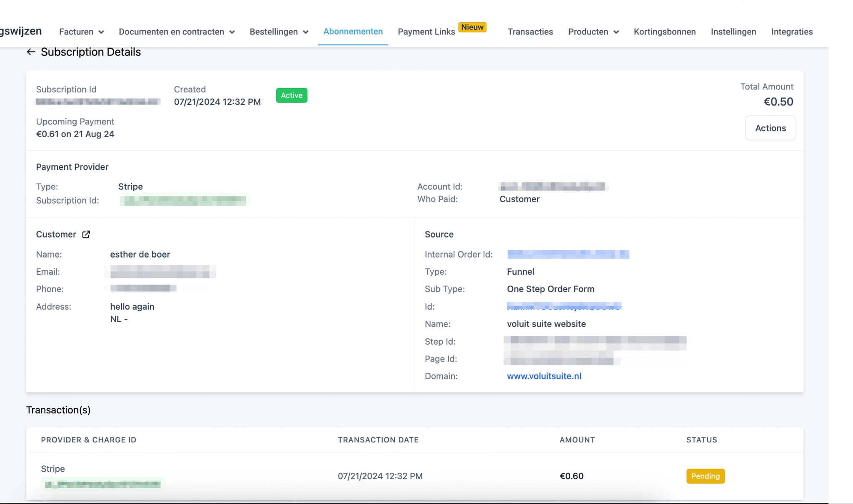The height and width of the screenshot is (504, 853).
Task: Expand the Producten dropdown chevron
Action: [x=616, y=32]
